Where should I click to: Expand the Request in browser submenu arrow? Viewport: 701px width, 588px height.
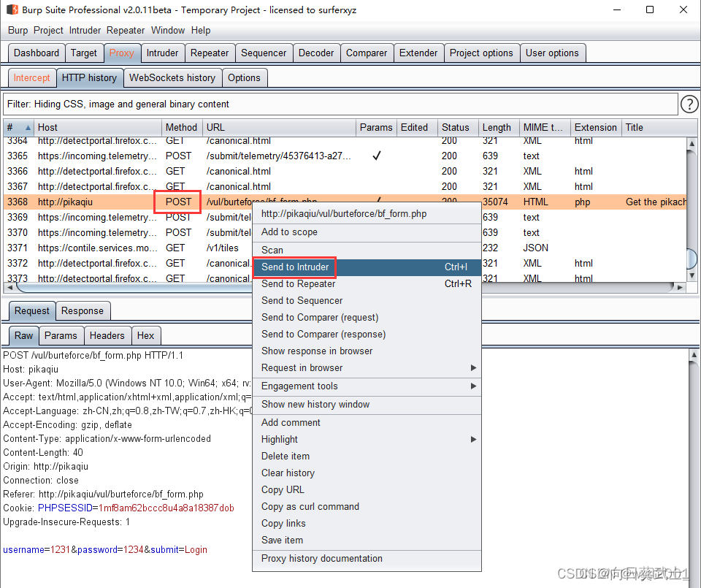pos(473,367)
